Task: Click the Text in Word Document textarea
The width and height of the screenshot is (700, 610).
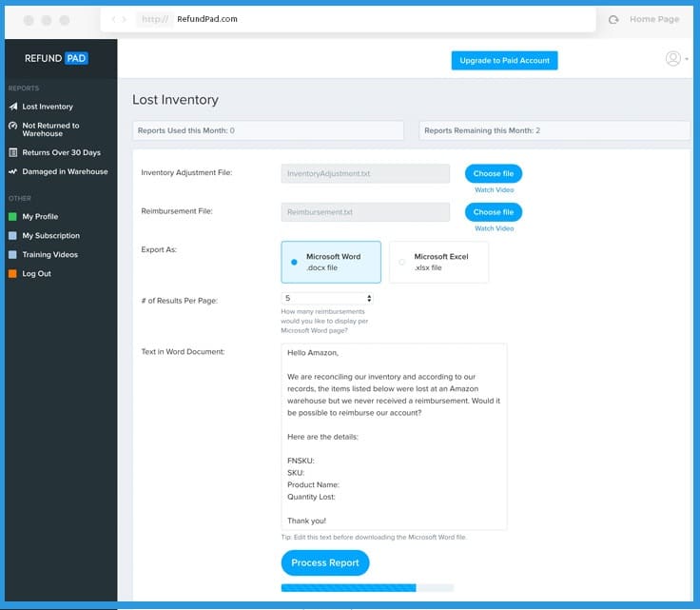Action: [x=394, y=436]
